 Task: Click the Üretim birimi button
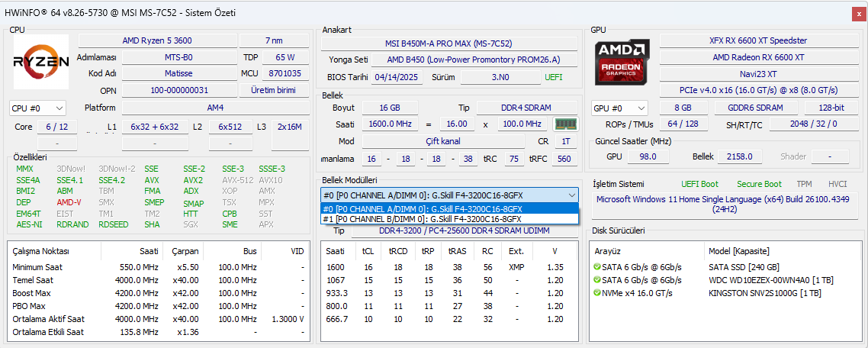(274, 90)
